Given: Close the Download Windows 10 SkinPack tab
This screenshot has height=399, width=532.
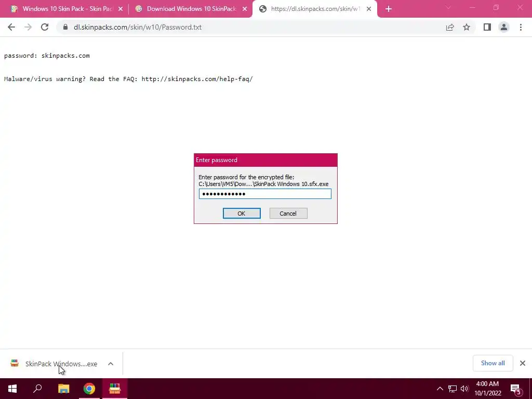Looking at the screenshot, I should 245,9.
